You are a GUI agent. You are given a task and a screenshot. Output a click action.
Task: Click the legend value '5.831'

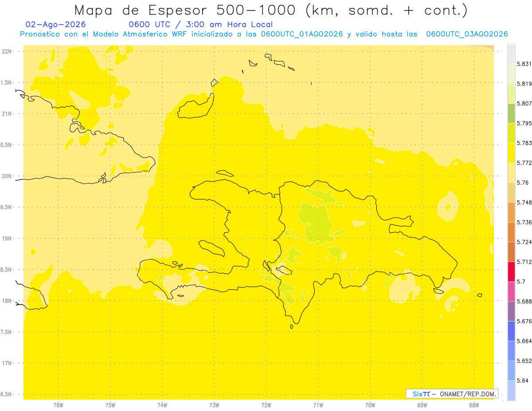524,64
